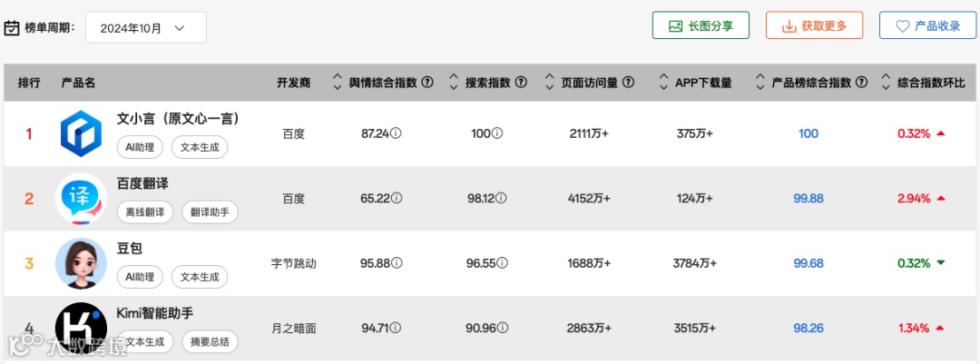Screen dimensions: 980x364
Task: Click the 豆包 avatar icon
Action: pos(81,263)
